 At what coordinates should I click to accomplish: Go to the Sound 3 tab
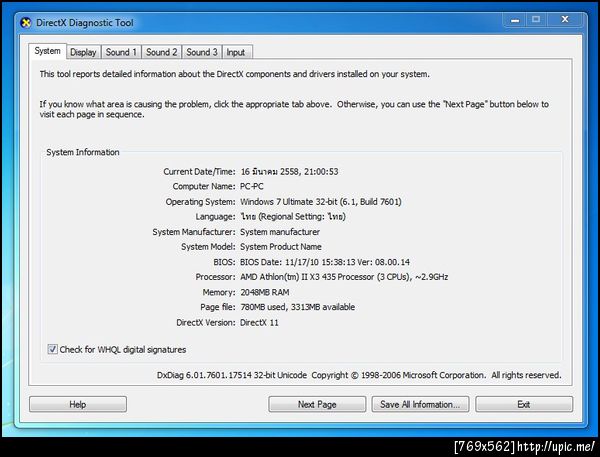click(x=202, y=52)
